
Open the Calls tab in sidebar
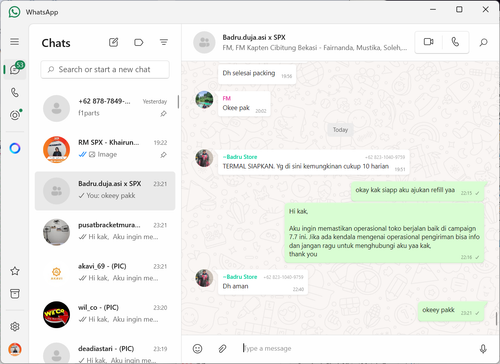coord(15,92)
